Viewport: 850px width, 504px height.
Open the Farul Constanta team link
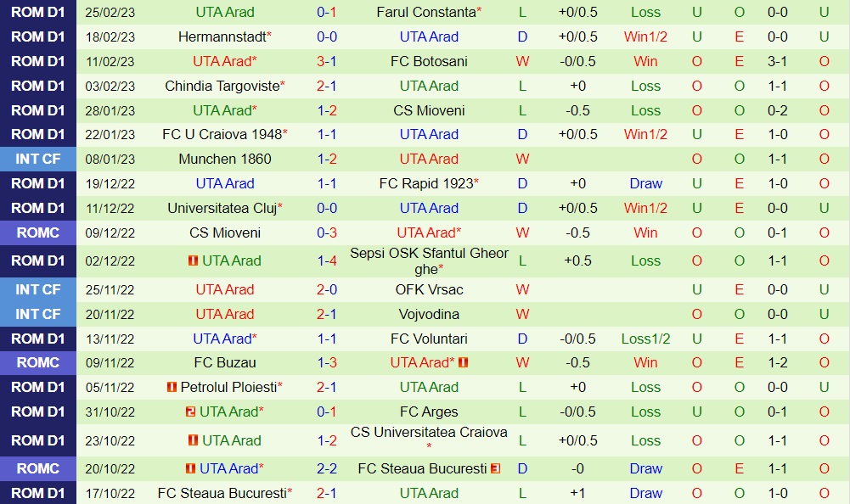click(425, 13)
